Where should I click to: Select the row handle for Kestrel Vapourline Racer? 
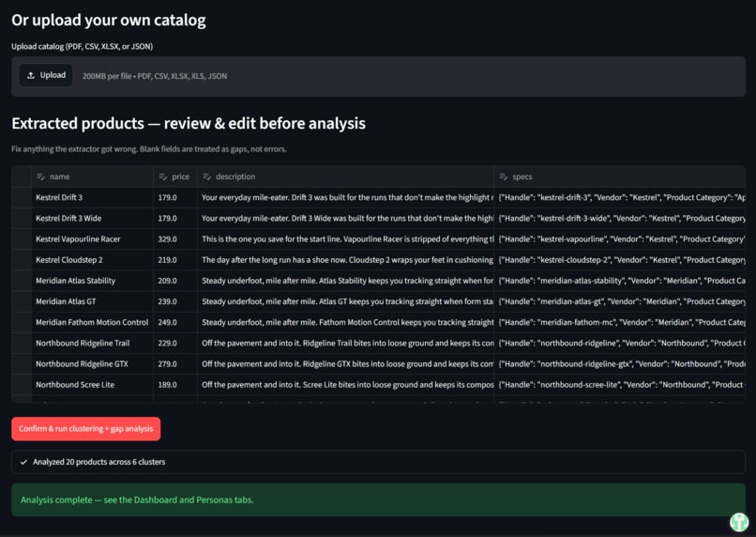pyautogui.click(x=22, y=238)
